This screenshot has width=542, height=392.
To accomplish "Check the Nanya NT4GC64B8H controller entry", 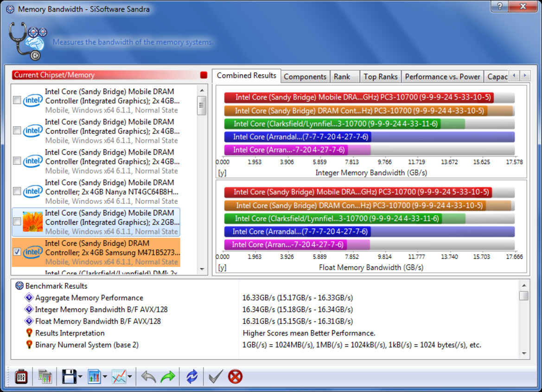I will click(17, 191).
